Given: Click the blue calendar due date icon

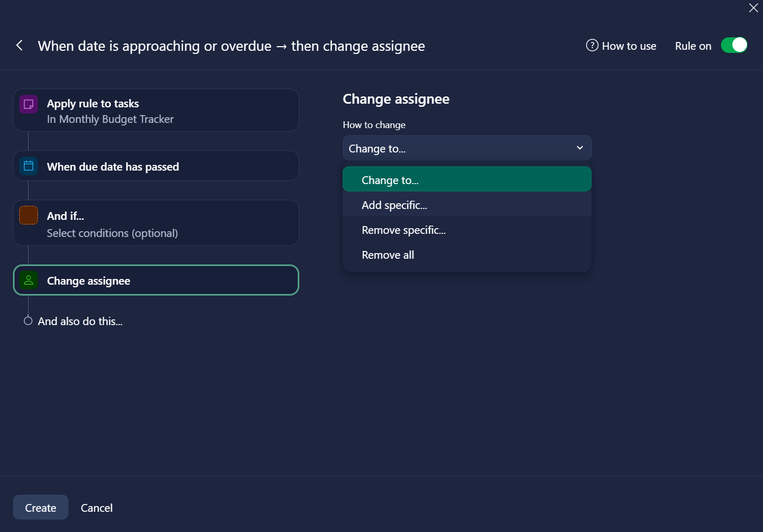Looking at the screenshot, I should (x=29, y=166).
